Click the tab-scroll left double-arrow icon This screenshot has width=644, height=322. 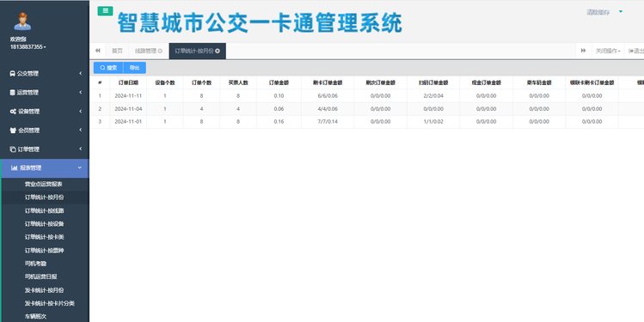coord(98,51)
